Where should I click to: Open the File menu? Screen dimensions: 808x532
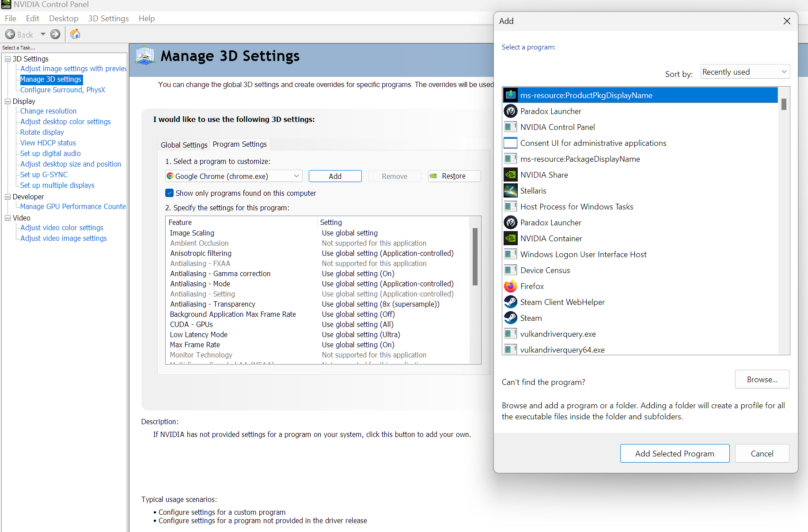coord(11,18)
